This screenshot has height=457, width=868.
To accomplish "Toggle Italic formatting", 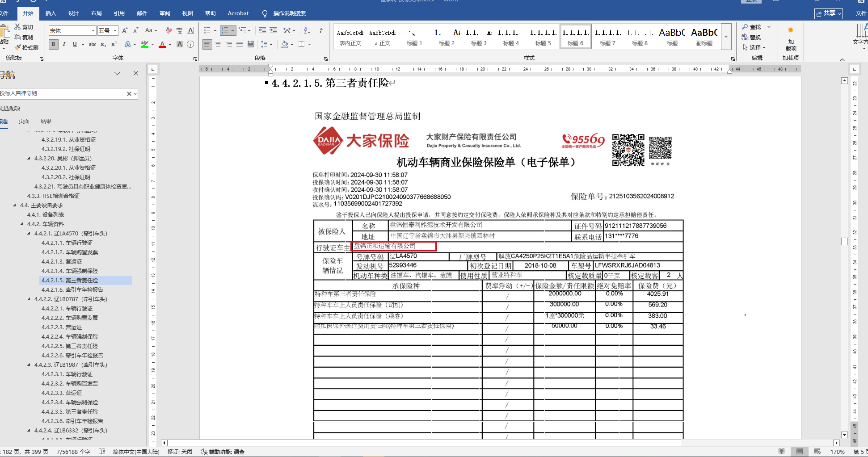I will click(64, 44).
